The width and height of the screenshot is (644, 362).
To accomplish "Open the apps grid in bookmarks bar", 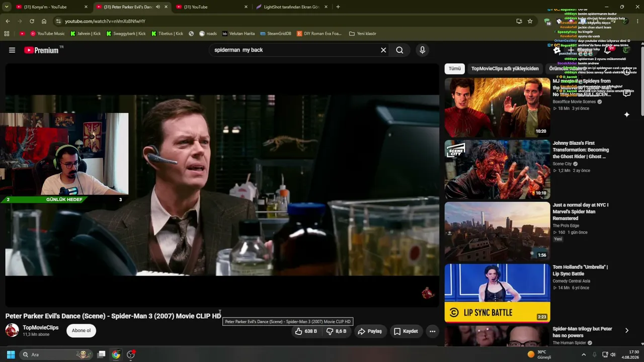I will 7,34.
